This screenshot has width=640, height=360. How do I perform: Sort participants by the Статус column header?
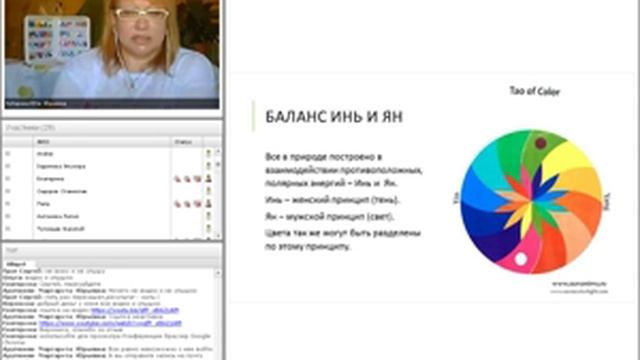point(187,142)
